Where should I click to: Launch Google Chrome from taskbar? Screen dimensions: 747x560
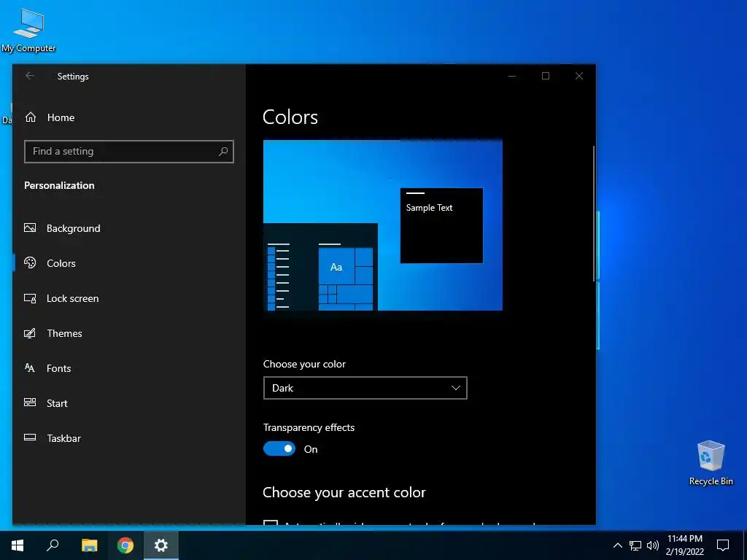click(x=125, y=545)
